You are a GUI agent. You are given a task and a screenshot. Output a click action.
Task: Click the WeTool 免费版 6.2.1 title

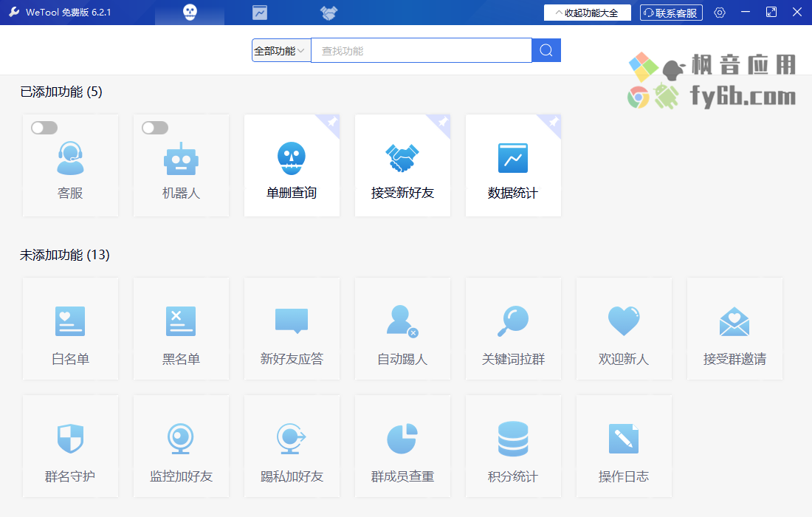[x=69, y=13]
